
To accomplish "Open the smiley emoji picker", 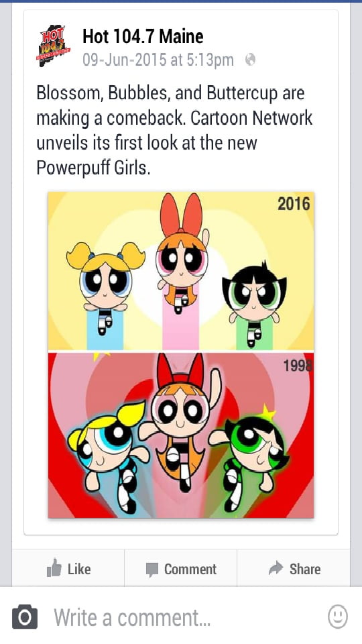I will tap(338, 617).
